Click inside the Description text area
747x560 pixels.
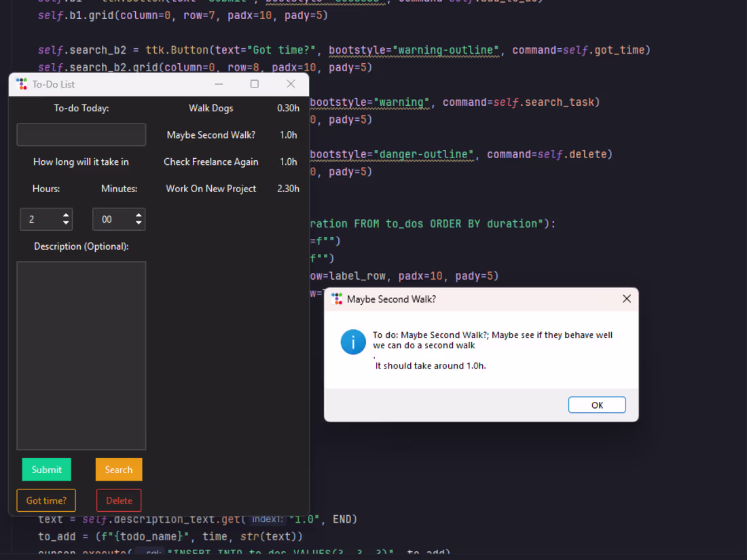coord(81,356)
